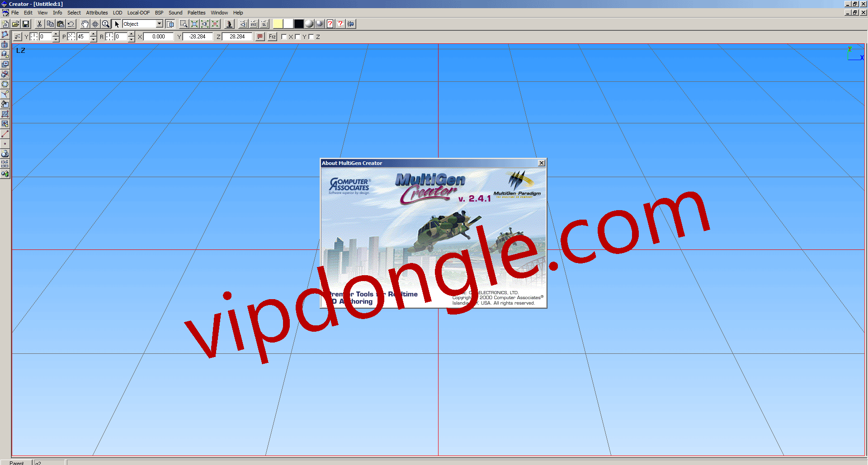Click the Undo icon on the toolbar

click(70, 23)
